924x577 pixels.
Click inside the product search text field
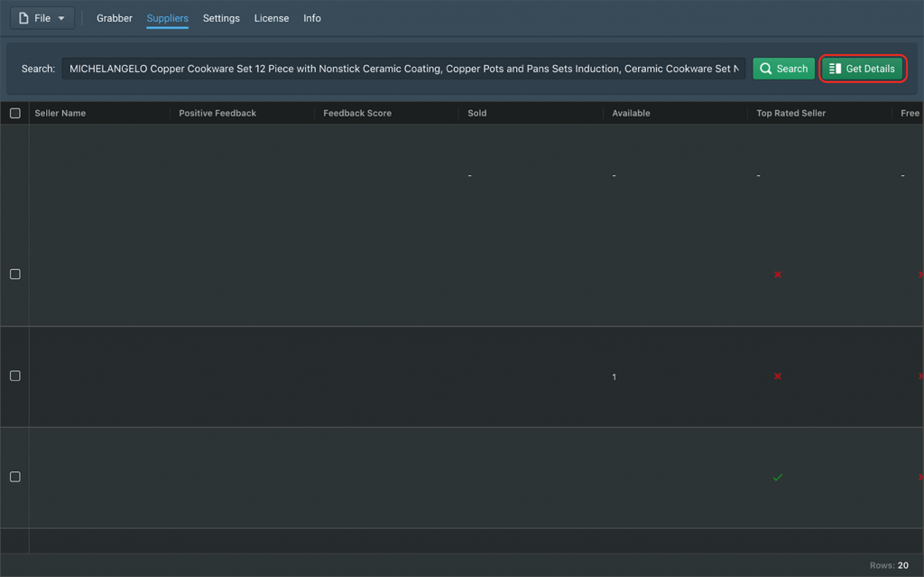point(403,69)
